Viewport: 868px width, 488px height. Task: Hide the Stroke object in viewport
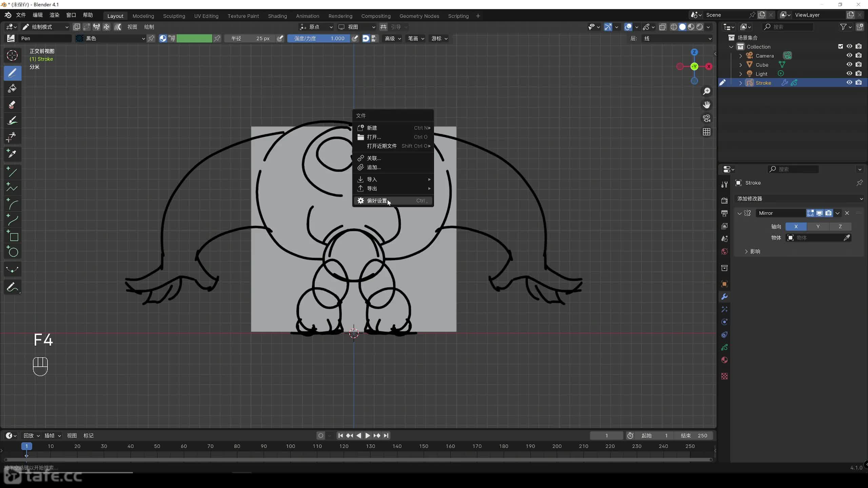click(x=849, y=83)
